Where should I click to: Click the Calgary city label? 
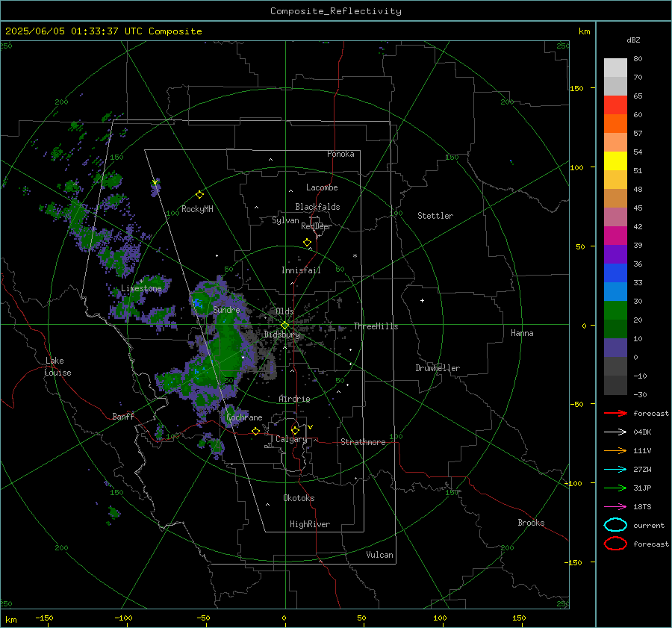pos(291,439)
